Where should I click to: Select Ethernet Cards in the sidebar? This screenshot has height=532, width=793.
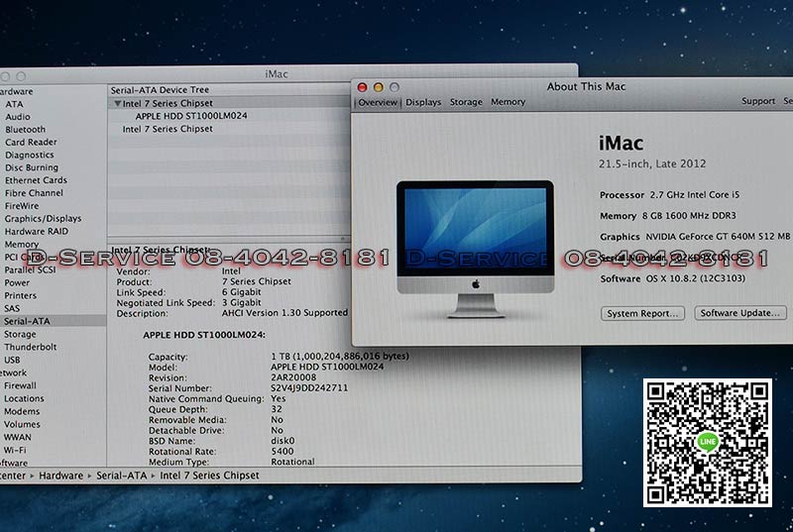[x=36, y=180]
